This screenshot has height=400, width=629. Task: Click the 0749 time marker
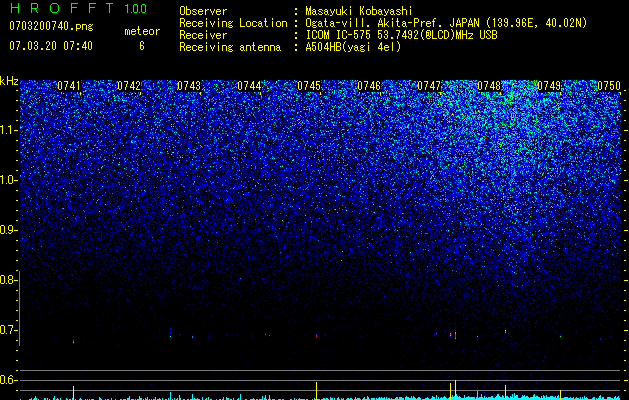549,86
